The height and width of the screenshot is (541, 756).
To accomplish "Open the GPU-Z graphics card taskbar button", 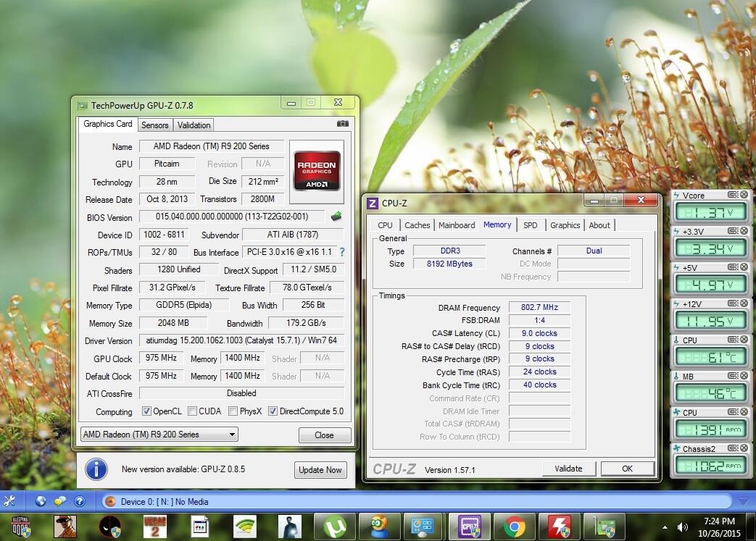I will (604, 527).
